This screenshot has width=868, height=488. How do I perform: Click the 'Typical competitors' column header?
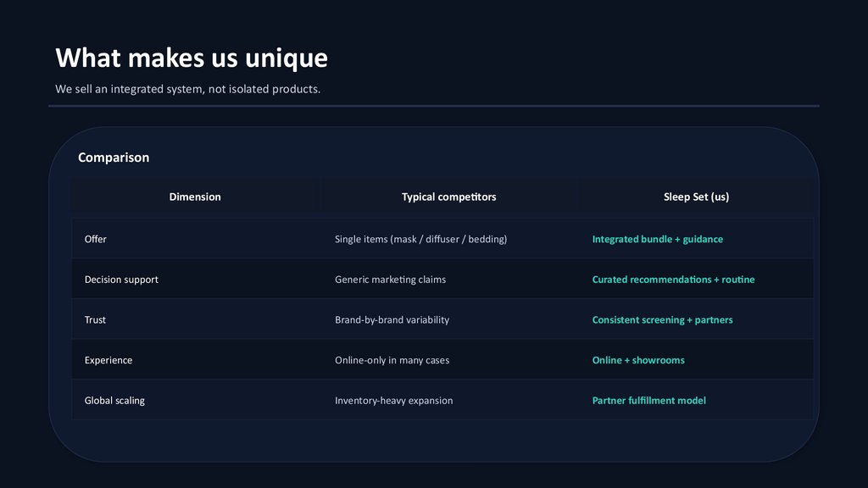[x=448, y=197]
